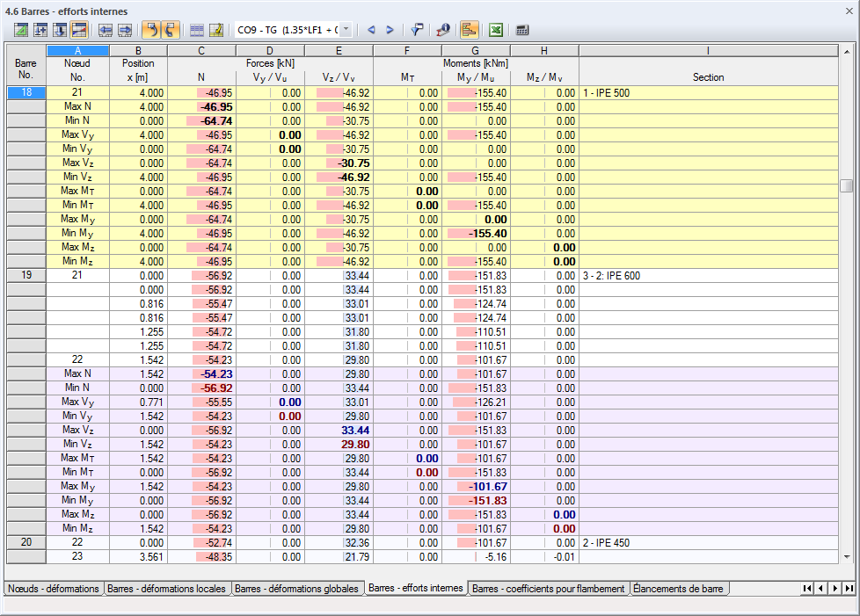Open Barres - coefficients pour flambement tab
Screen dimensions: 860x616
548,589
